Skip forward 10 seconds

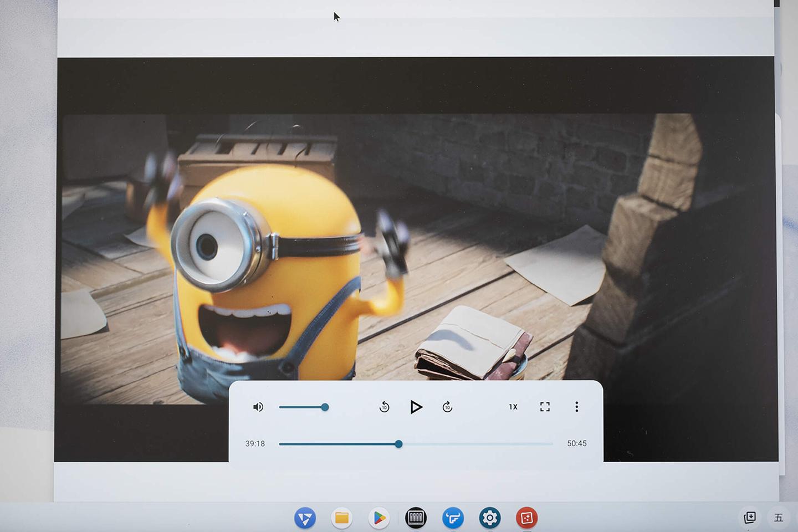coord(447,407)
